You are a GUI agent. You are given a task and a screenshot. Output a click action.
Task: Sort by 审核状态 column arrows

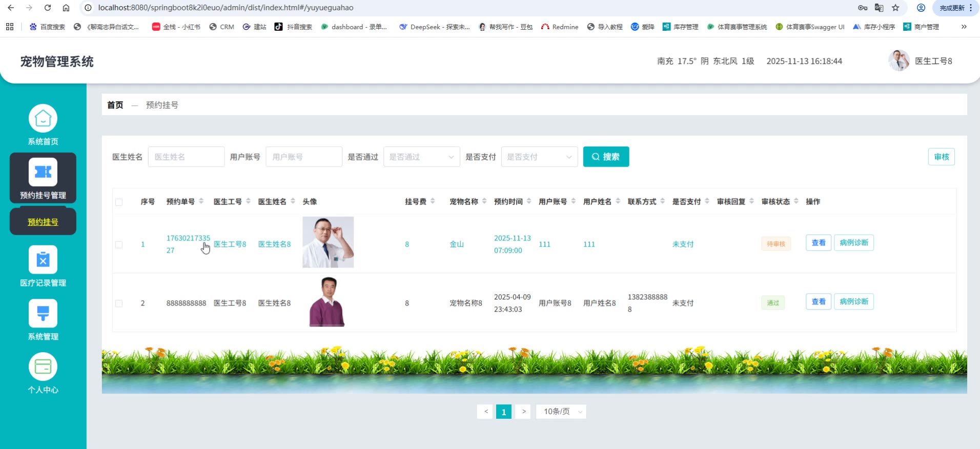click(x=797, y=201)
